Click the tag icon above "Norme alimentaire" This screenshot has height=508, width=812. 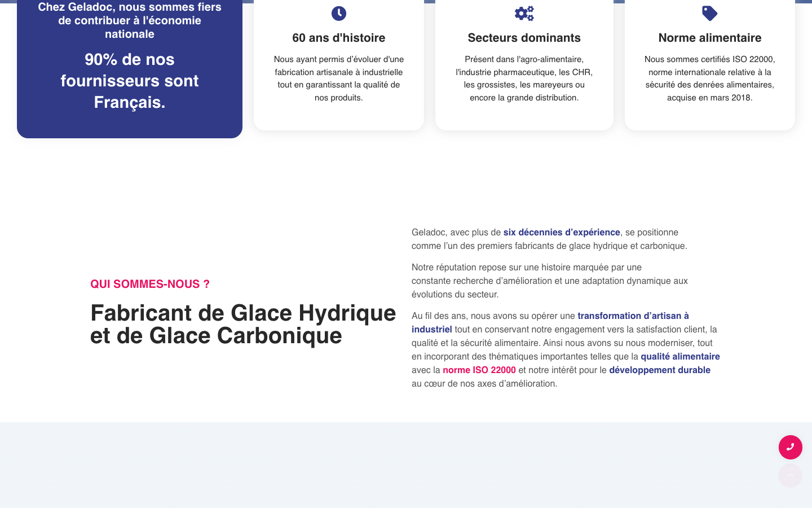709,13
